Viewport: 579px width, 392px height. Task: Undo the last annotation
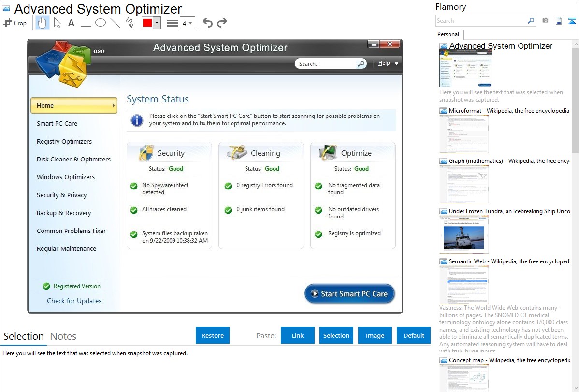tap(207, 23)
